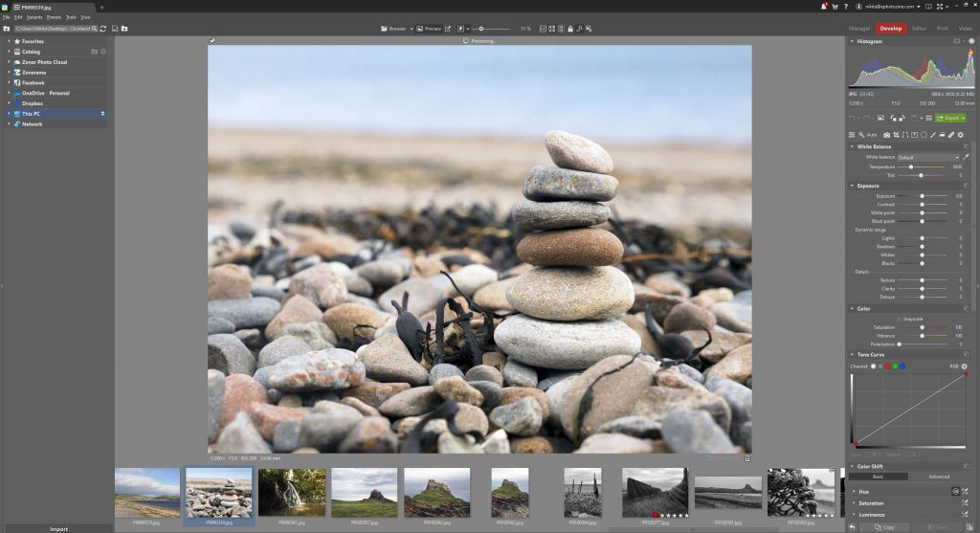Select the red channel in Tone Curve
The height and width of the screenshot is (533, 980).
pos(886,366)
